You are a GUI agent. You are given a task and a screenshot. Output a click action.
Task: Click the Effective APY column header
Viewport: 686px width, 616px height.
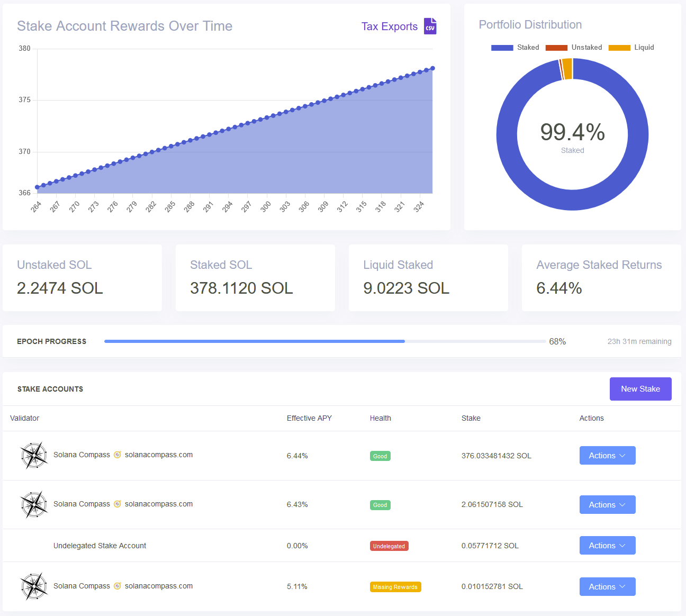tap(309, 418)
